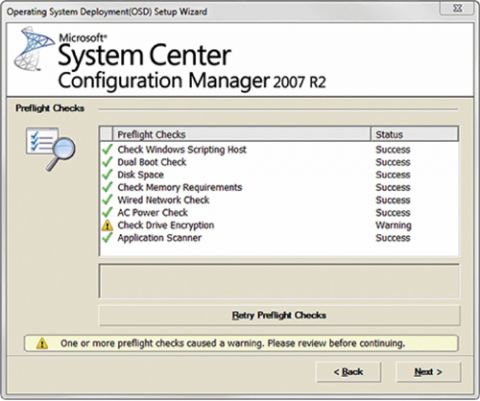480x401 pixels.
Task: Select the AC Power Check row
Action: point(279,212)
